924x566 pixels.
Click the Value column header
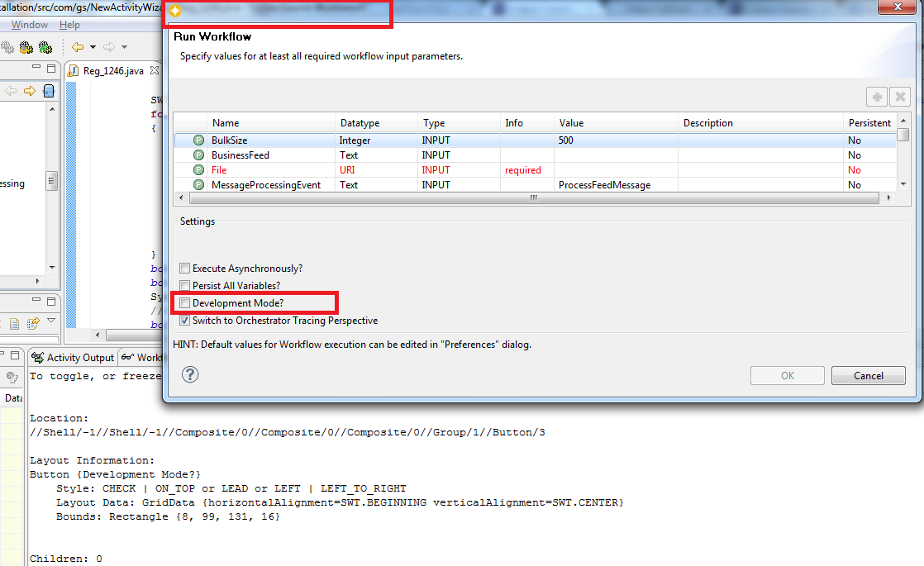click(x=616, y=123)
